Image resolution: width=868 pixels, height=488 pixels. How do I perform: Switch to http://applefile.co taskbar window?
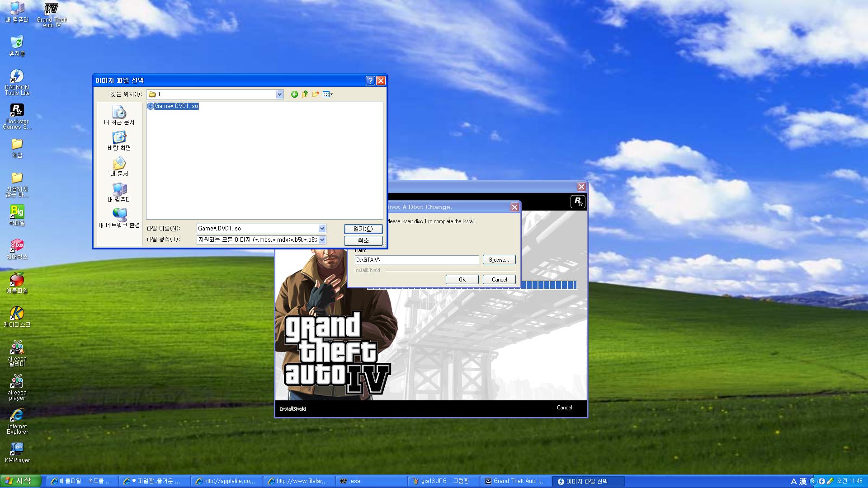pos(226,481)
